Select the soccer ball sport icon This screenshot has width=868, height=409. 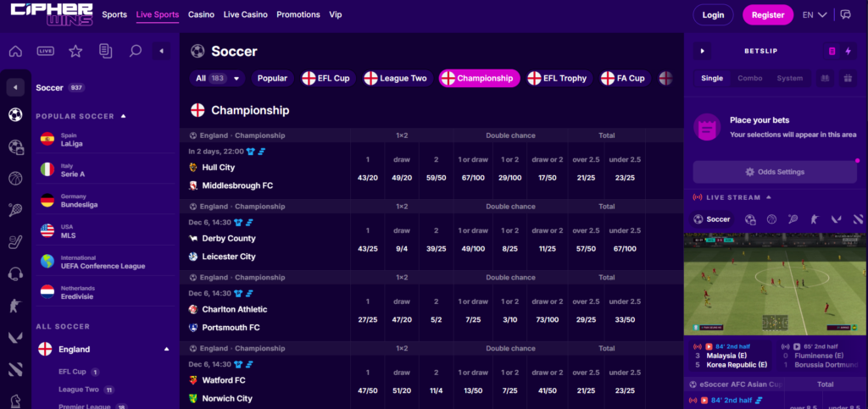[x=15, y=115]
